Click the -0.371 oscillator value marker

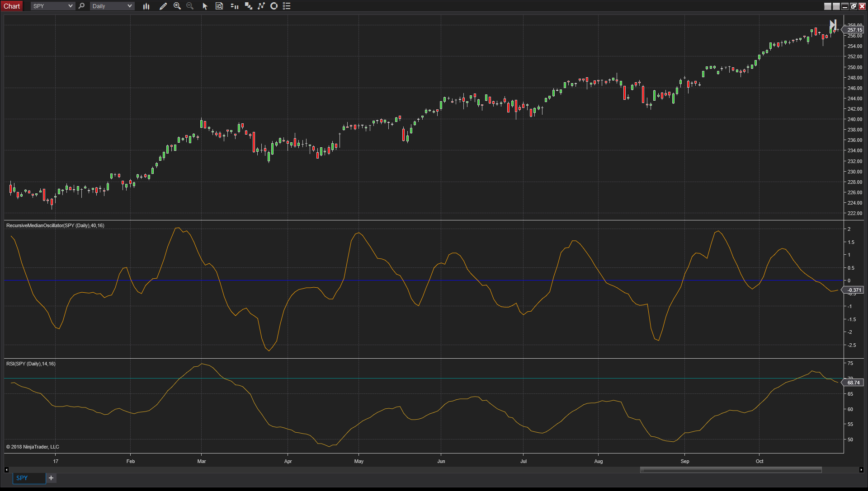pos(853,290)
